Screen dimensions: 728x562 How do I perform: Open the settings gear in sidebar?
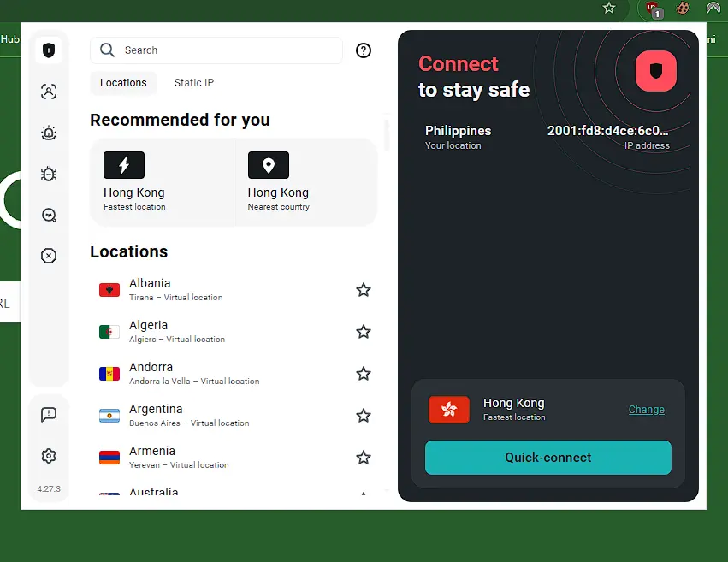[x=49, y=456]
